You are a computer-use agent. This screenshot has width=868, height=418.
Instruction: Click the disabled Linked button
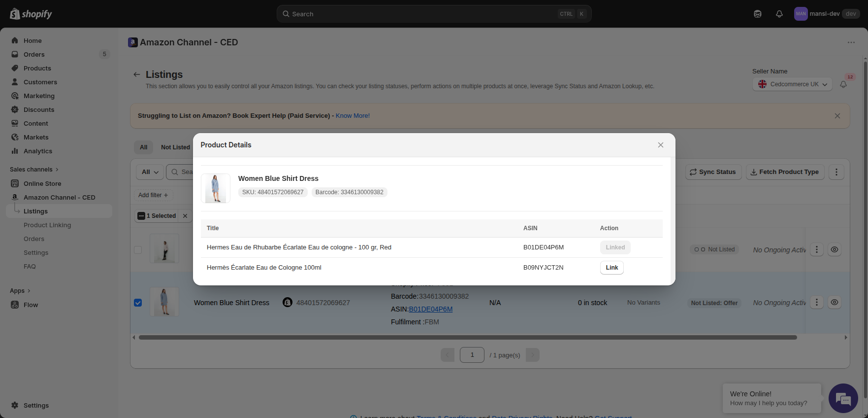(x=615, y=247)
